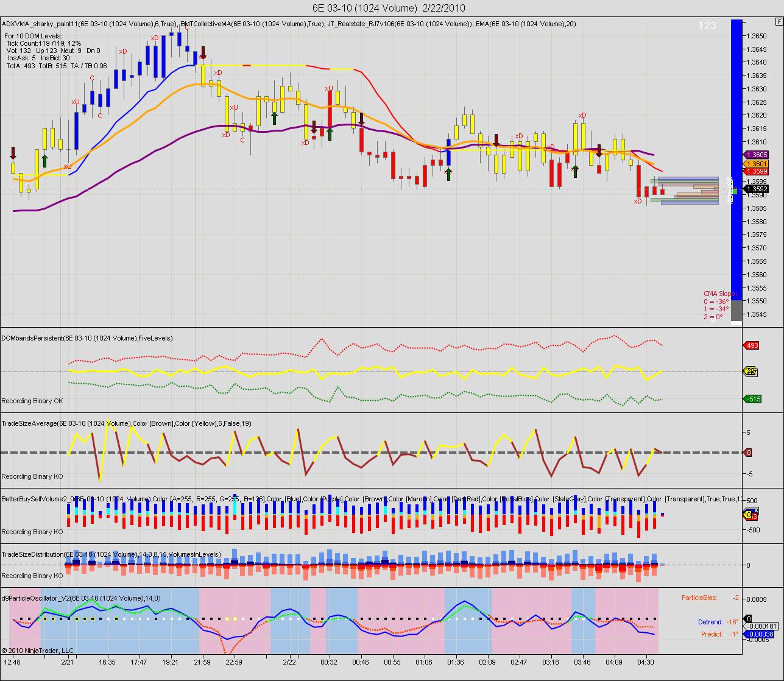Click the 01:06 time axis label
Image resolution: width=784 pixels, height=681 pixels.
click(x=424, y=662)
